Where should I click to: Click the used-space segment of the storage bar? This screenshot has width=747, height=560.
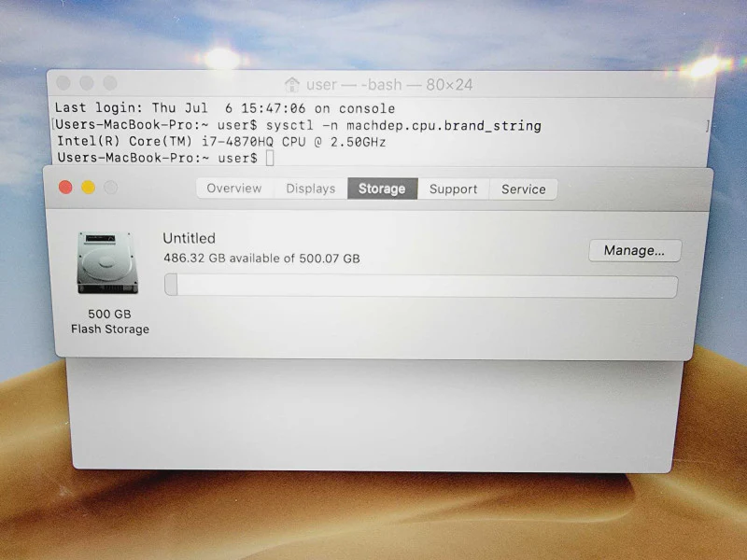pos(171,285)
